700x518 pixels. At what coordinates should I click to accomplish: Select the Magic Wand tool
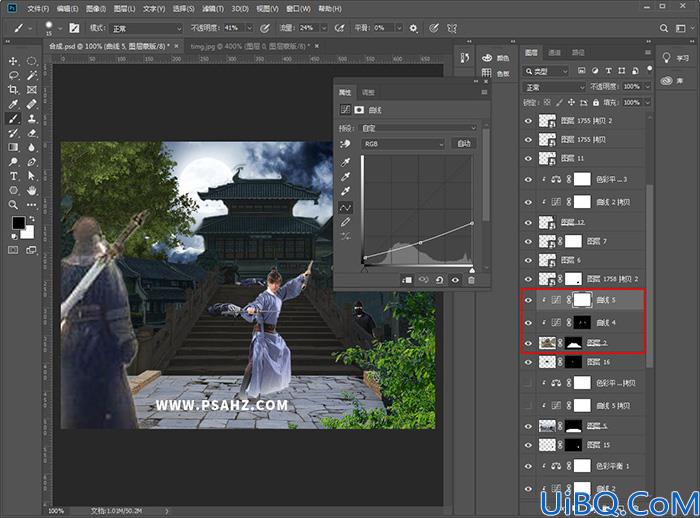pos(31,75)
